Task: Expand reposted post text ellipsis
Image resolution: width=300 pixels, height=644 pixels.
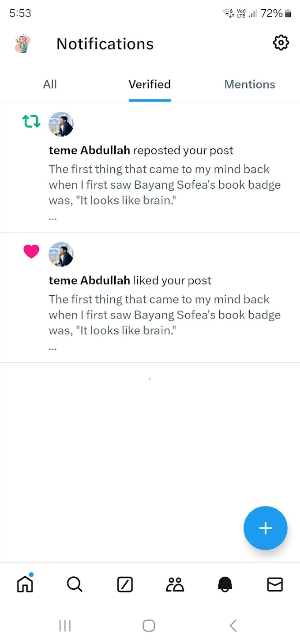Action: pyautogui.click(x=53, y=217)
